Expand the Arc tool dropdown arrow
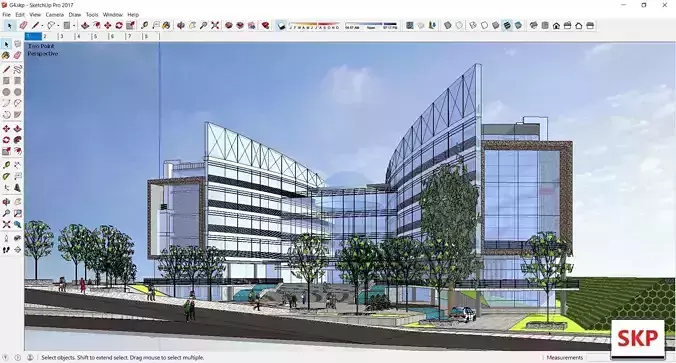This screenshot has height=363, width=676. point(58,26)
